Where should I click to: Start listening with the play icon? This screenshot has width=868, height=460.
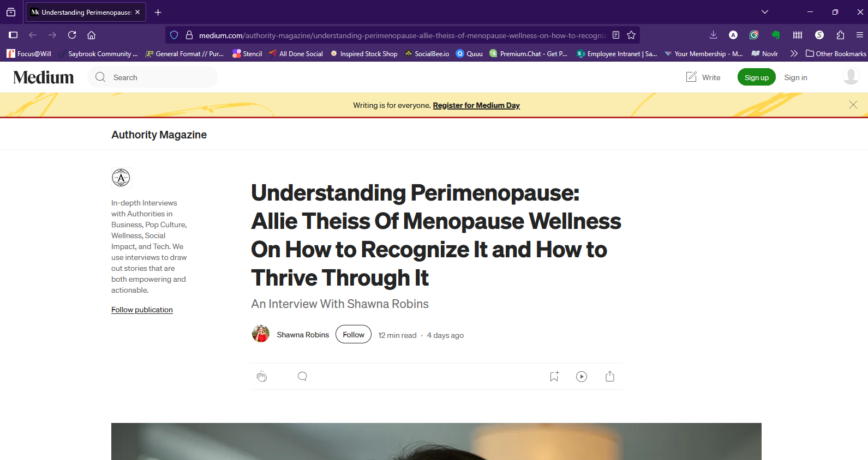pos(582,377)
